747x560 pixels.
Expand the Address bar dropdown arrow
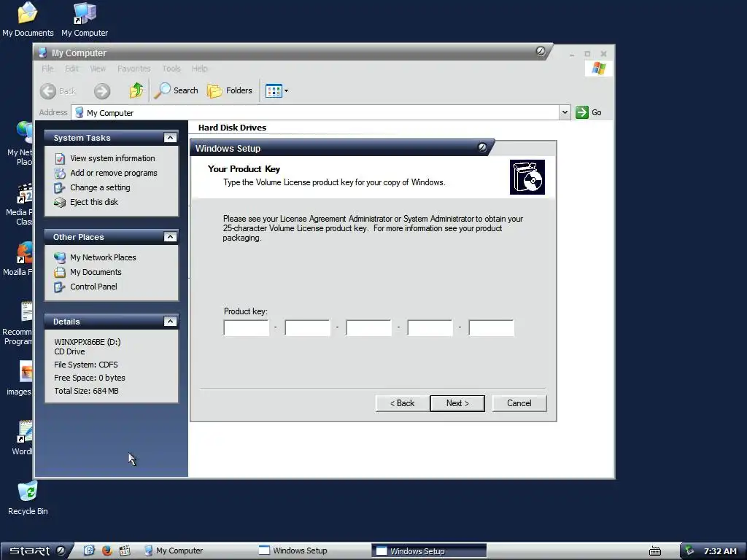pos(565,112)
